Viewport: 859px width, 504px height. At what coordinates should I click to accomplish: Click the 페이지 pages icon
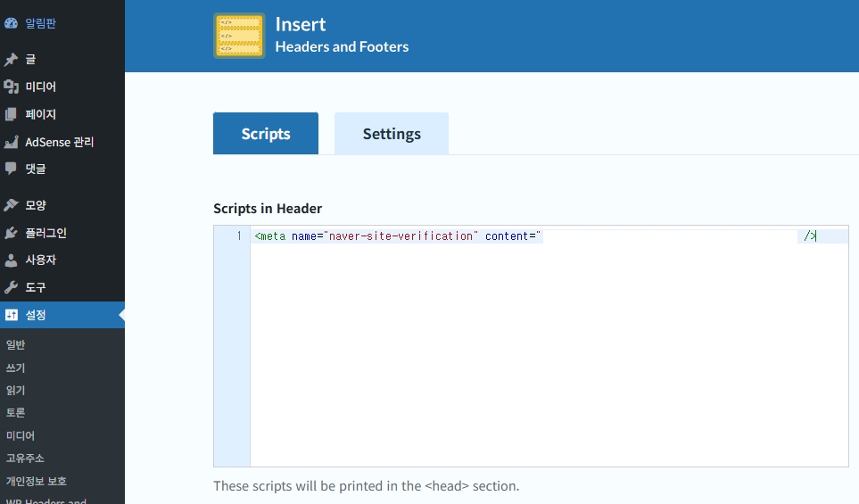click(x=11, y=114)
